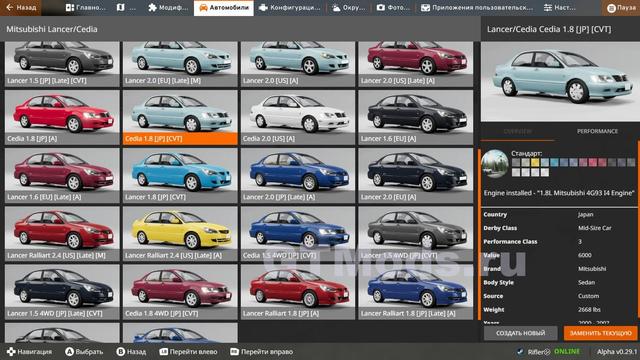640x360 pixels.
Task: Select Lancer 2.0 [EU] [Late] [M] car
Action: click(180, 64)
